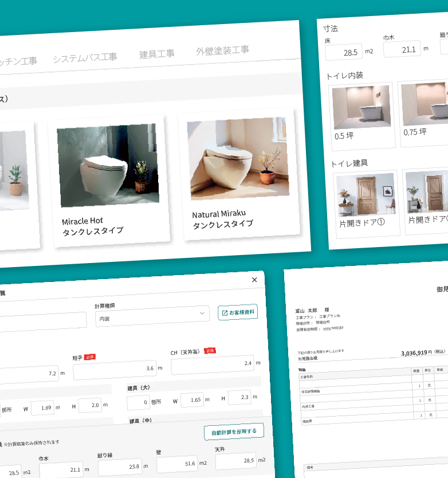The image size is (448, 478).
Task: Click the W field showing 1.69
Action: [42, 408]
